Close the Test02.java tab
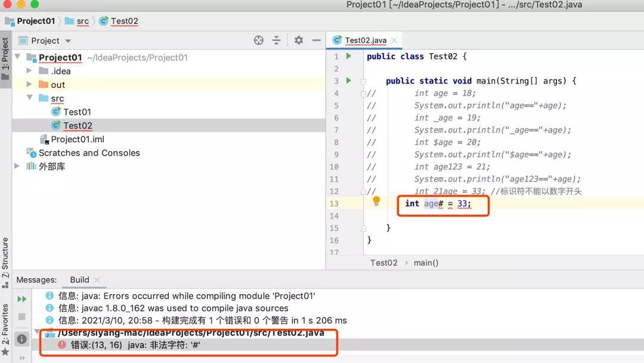The height and width of the screenshot is (363, 644). 394,40
